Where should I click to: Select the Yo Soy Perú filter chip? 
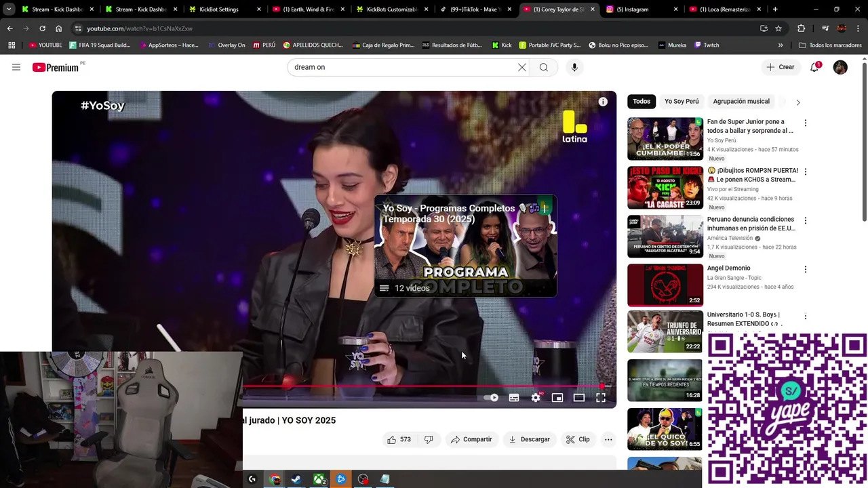[x=682, y=102]
